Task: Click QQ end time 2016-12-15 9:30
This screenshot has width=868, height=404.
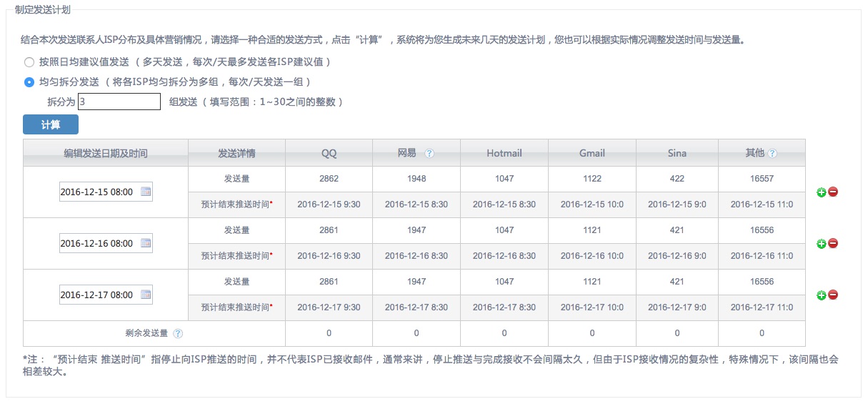Action: (x=329, y=205)
